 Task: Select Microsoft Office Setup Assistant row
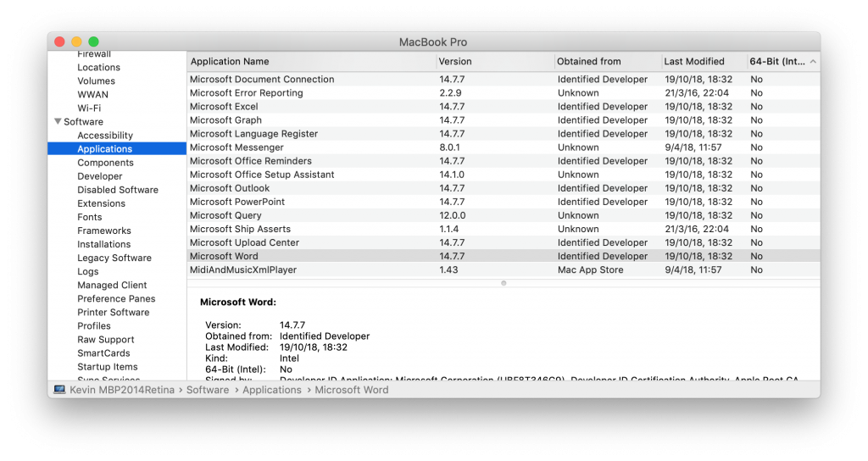tap(504, 175)
